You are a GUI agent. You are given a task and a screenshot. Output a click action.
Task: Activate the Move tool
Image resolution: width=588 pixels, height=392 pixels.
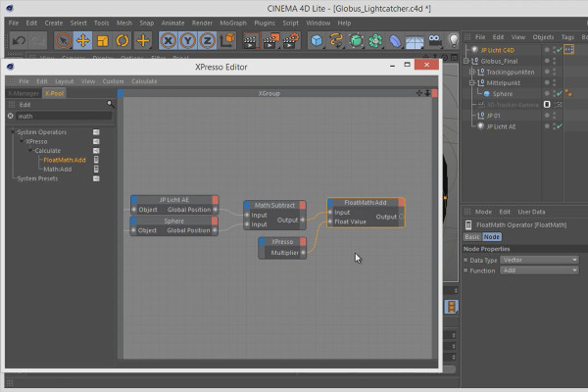pos(82,40)
